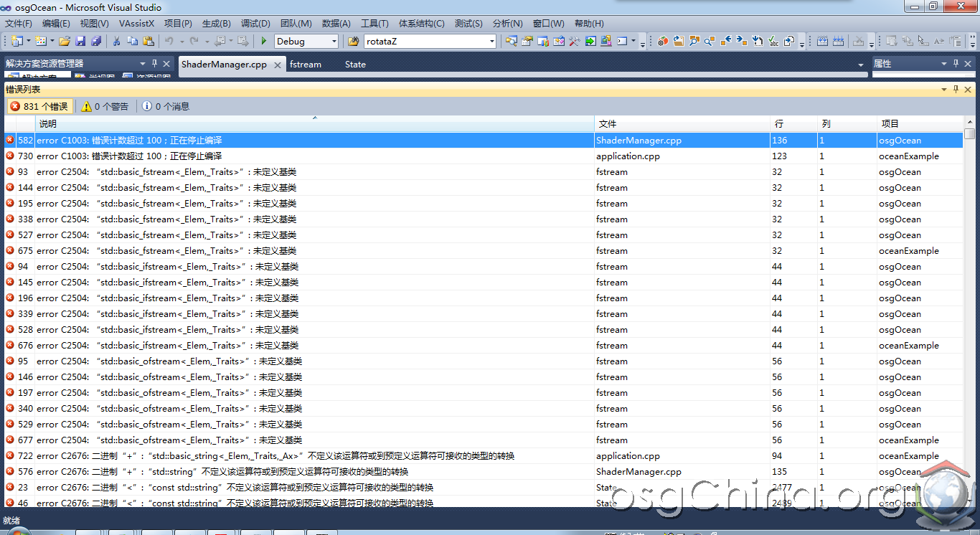Toggle auto-hide pin on 解决方案资源管理器 panel
980x535 pixels.
154,64
